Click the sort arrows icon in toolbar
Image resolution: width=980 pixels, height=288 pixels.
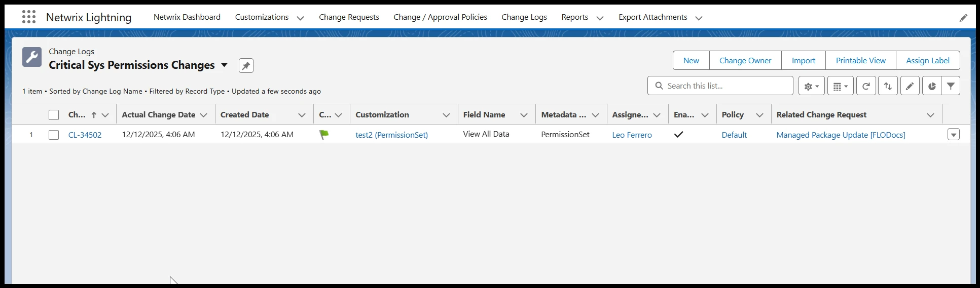tap(888, 86)
